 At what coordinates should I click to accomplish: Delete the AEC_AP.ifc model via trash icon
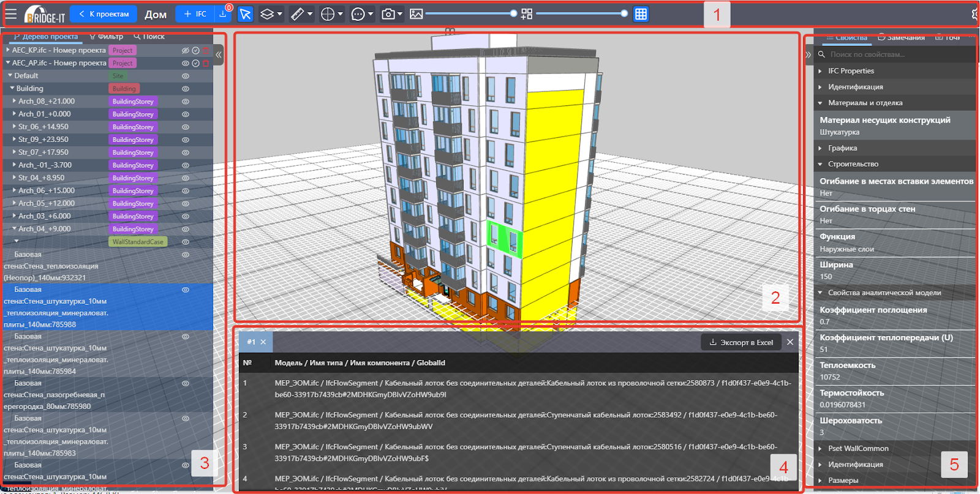tap(206, 63)
